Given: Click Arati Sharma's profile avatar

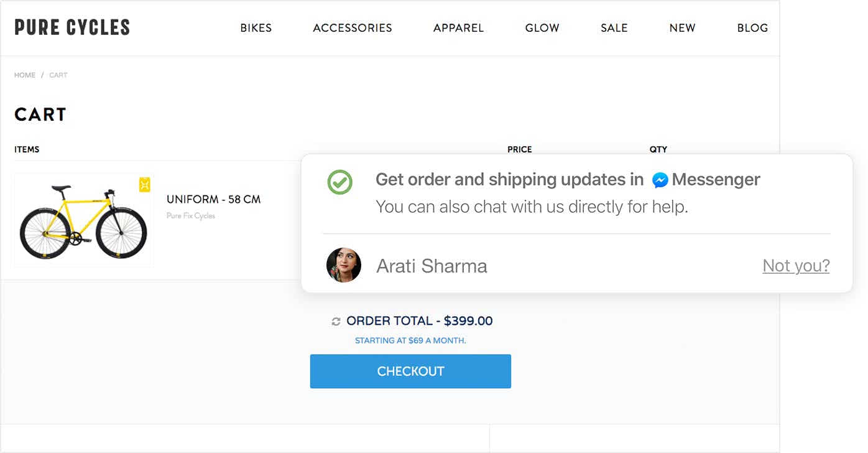Looking at the screenshot, I should [x=344, y=266].
